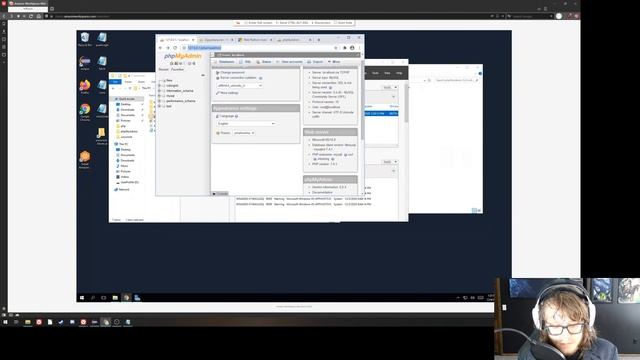Reload the phpMyAdmin page
The image size is (640, 360).
click(175, 48)
